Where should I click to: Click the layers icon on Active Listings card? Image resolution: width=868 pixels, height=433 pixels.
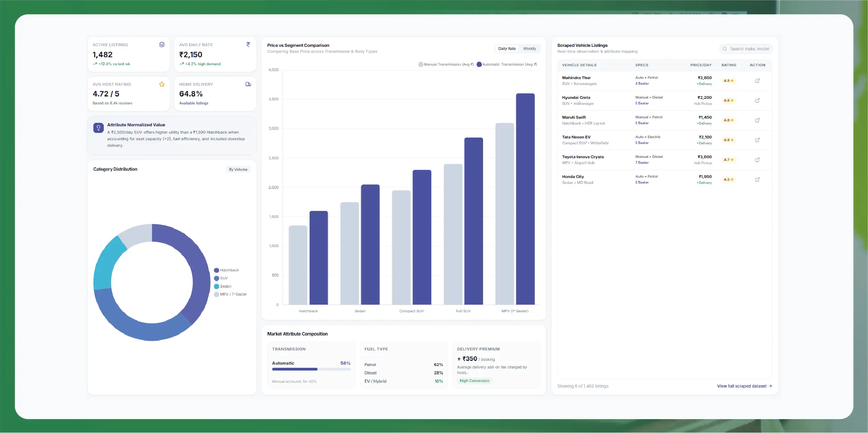162,45
